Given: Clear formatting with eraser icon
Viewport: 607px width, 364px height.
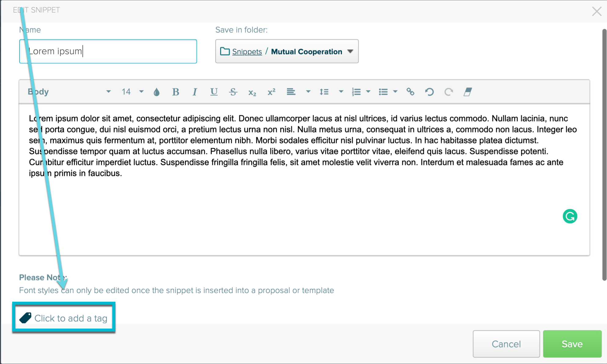Looking at the screenshot, I should click(468, 92).
